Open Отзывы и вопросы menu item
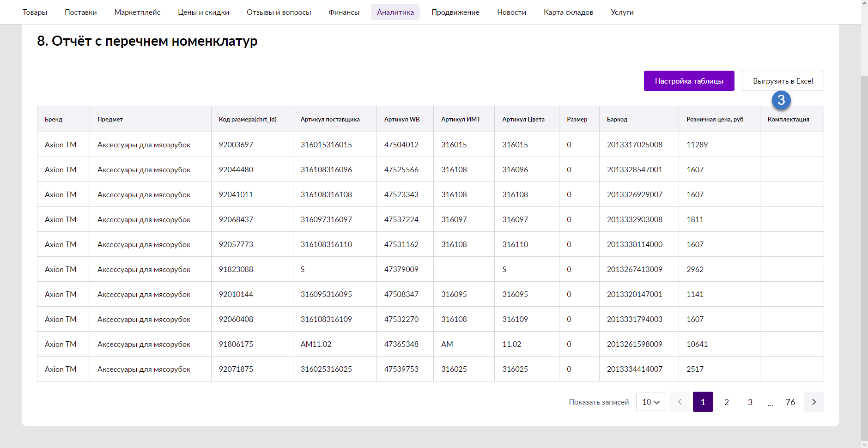Image resolution: width=868 pixels, height=448 pixels. coord(279,12)
